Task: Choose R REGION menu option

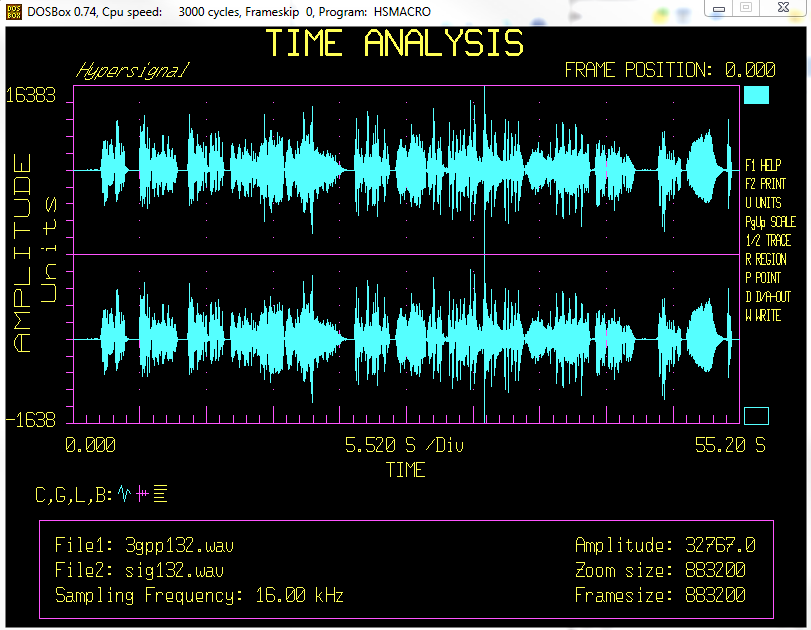Action: click(766, 259)
